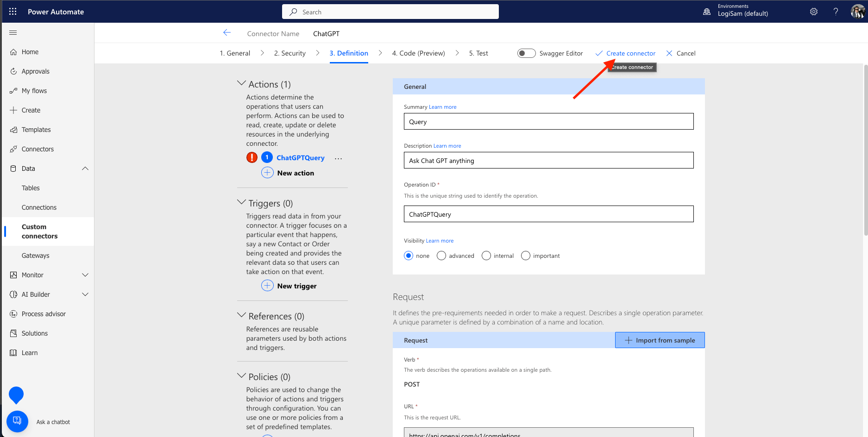The width and height of the screenshot is (868, 437).
Task: Select the 'advanced' visibility option
Action: pyautogui.click(x=441, y=256)
